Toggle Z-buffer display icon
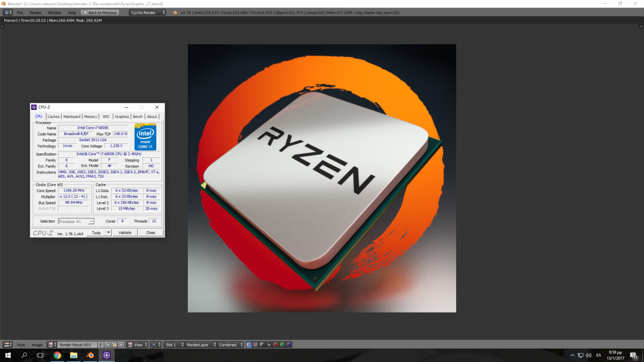This screenshot has height=362, width=644. 268,345
